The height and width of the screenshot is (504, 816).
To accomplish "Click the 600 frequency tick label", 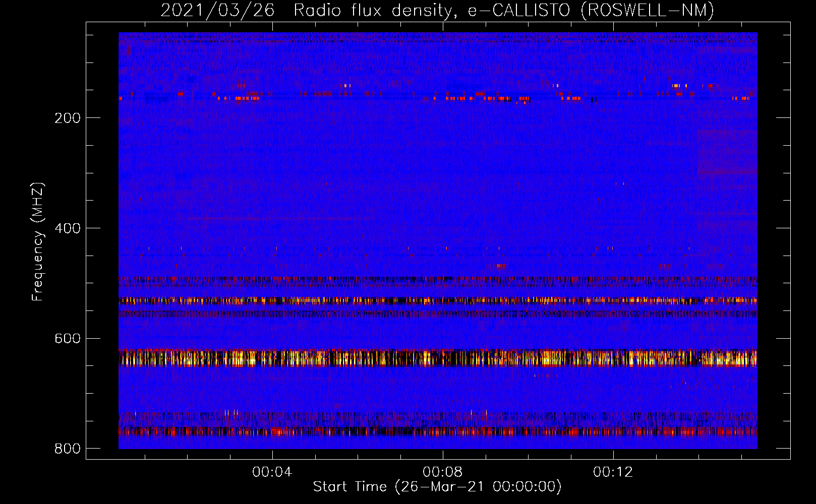I will 68,338.
